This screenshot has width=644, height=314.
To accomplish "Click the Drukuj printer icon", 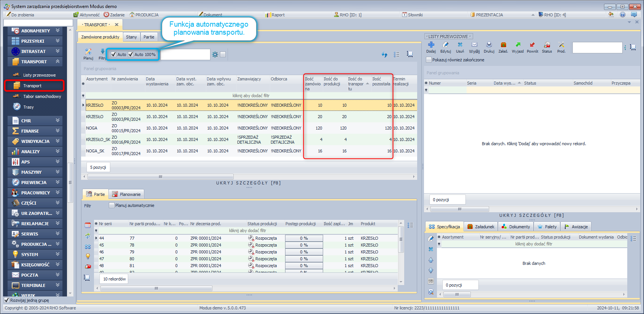I will pos(489,45).
